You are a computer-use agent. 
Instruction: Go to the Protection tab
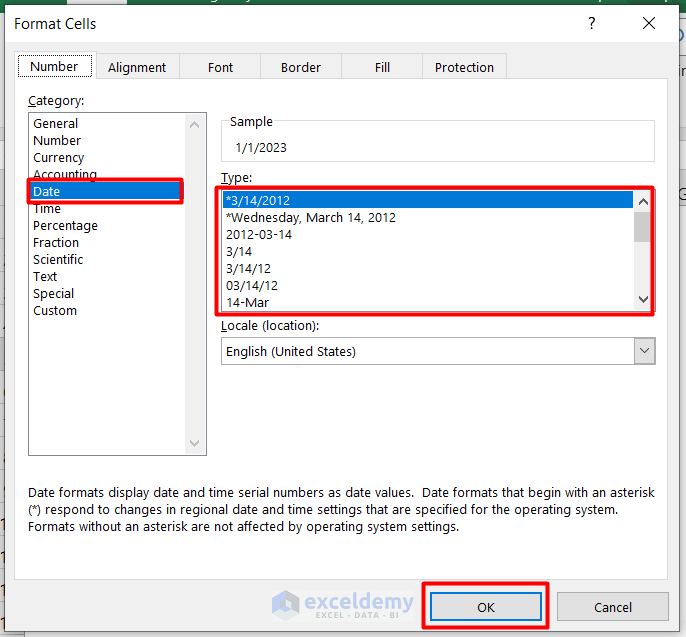pos(464,67)
